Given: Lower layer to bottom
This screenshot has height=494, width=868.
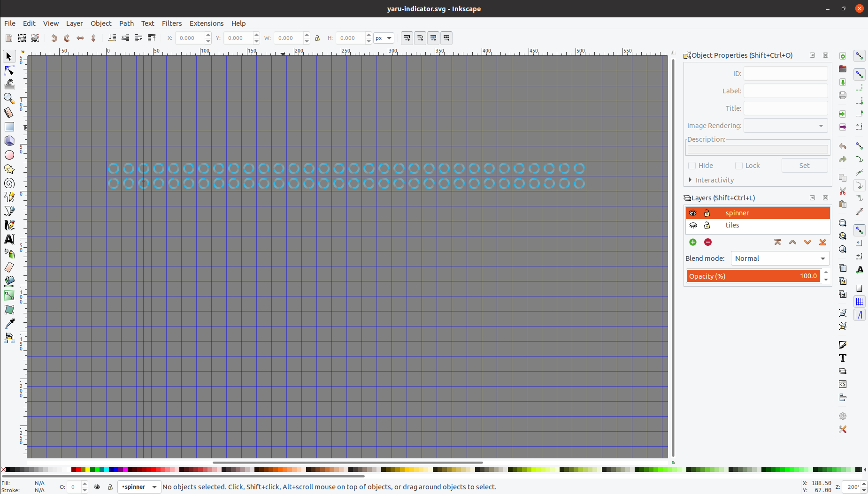Looking at the screenshot, I should point(822,242).
